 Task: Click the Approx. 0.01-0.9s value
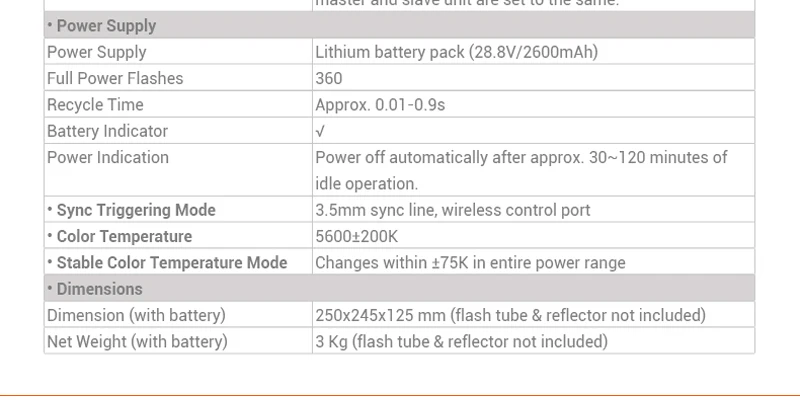[x=394, y=104]
